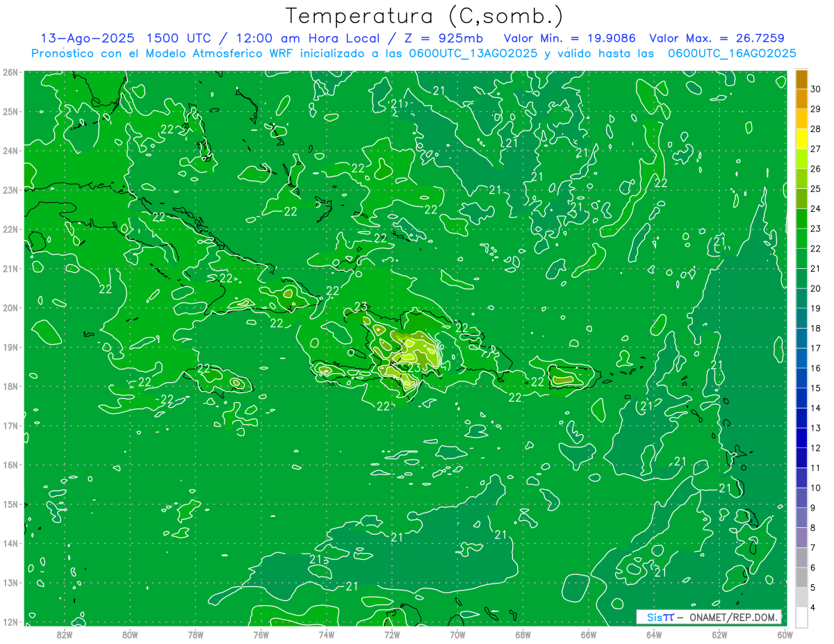Click the '60W' longitude label
Viewport: 834px width, 644px height.
[x=785, y=634]
